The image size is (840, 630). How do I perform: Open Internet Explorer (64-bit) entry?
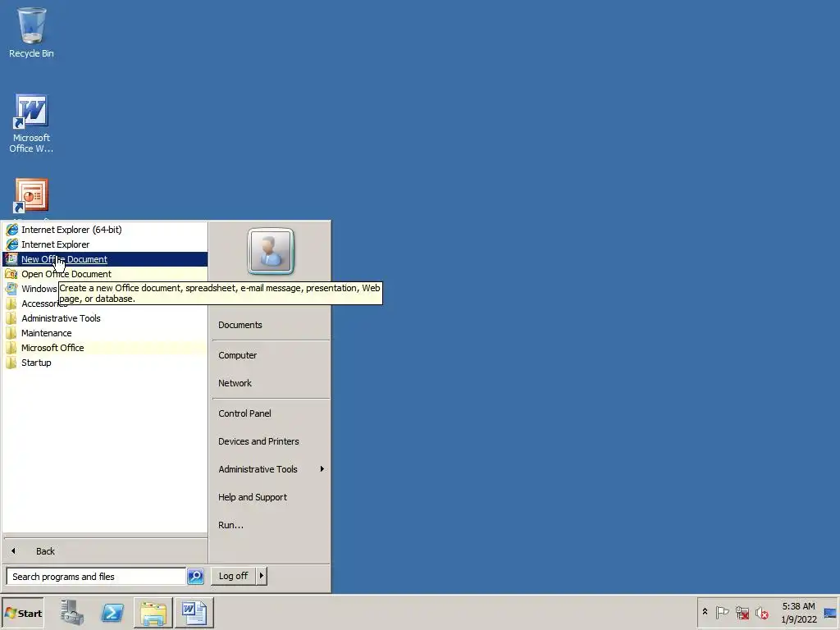[105, 230]
